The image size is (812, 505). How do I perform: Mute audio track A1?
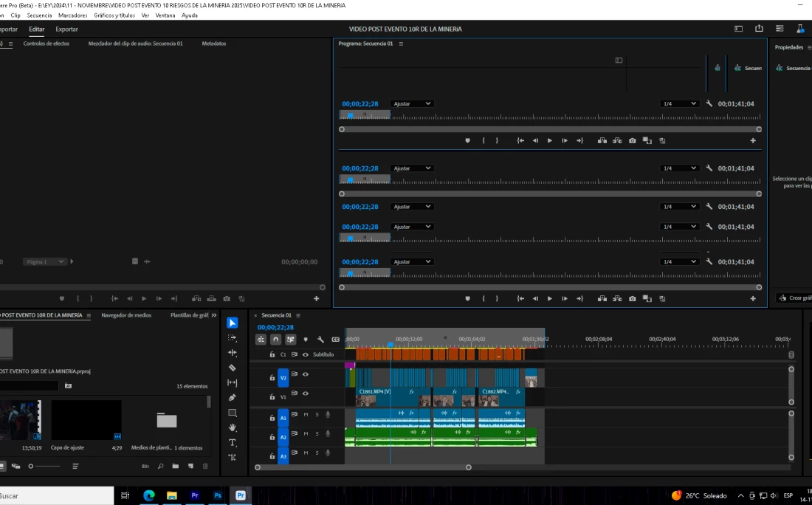pos(306,414)
